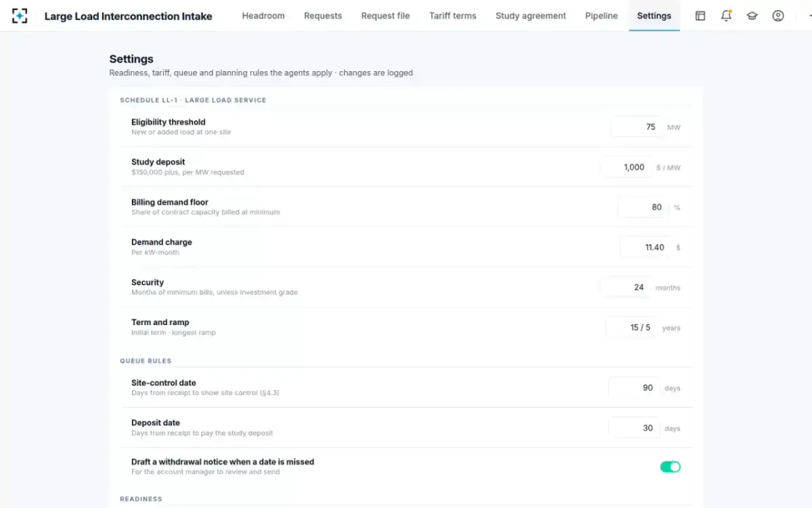Switch to the Pipeline tab
The height and width of the screenshot is (508, 812).
tap(602, 16)
